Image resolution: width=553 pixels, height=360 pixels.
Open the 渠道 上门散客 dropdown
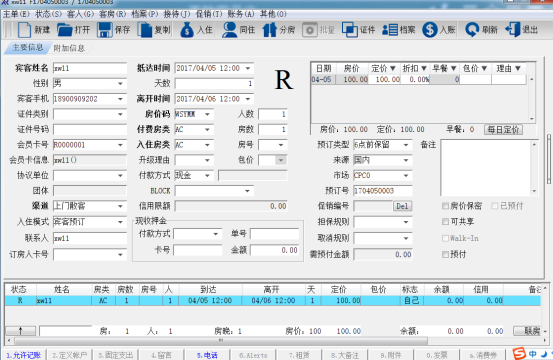pyautogui.click(x=120, y=206)
